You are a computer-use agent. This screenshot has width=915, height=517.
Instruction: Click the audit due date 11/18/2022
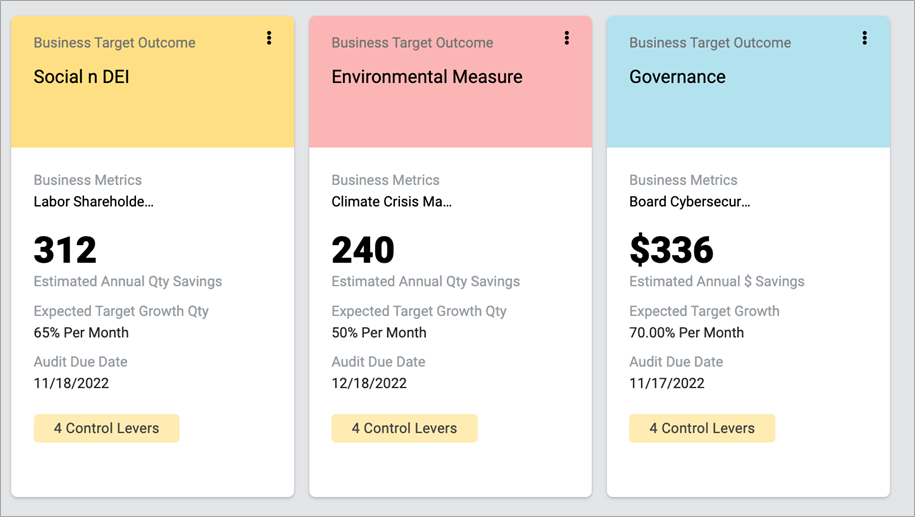pyautogui.click(x=71, y=383)
